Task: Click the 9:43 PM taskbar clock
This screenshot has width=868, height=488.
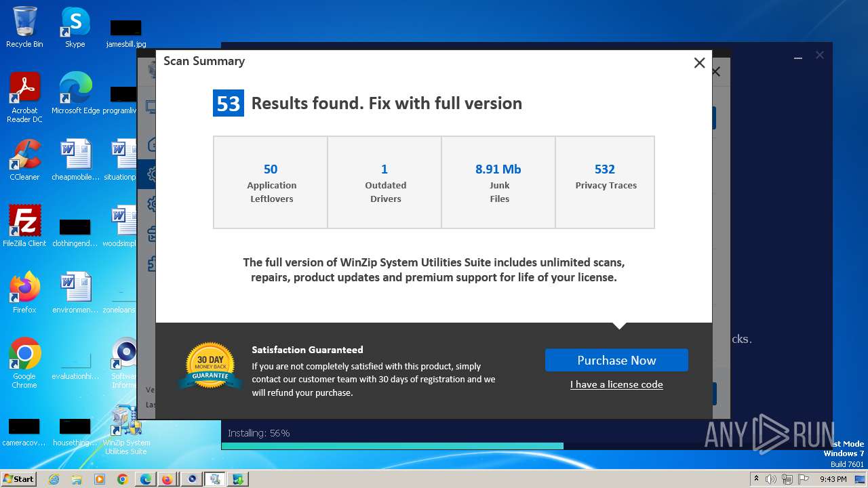Action: (x=833, y=479)
